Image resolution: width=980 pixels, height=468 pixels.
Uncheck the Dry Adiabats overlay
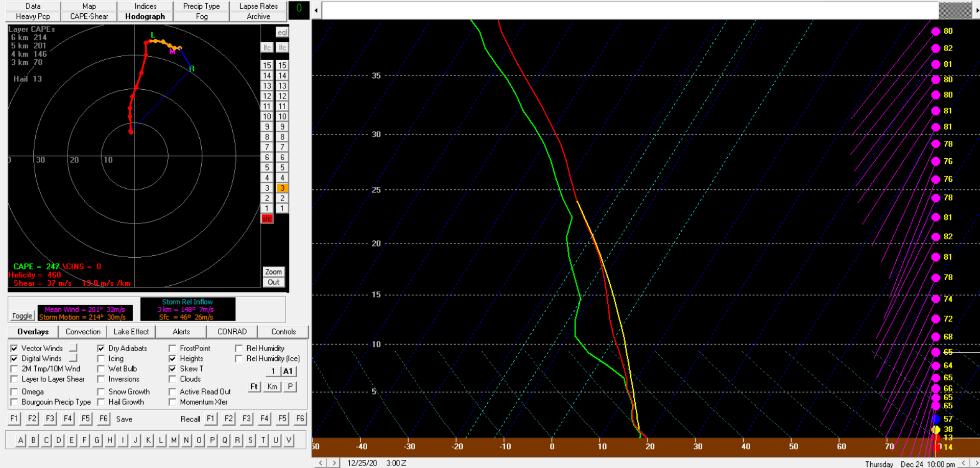(101, 348)
